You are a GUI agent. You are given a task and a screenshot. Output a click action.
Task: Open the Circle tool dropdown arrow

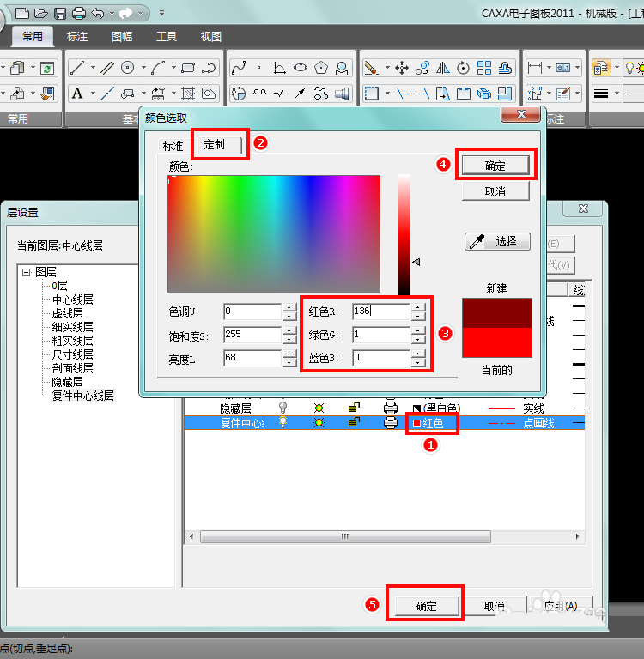(143, 67)
